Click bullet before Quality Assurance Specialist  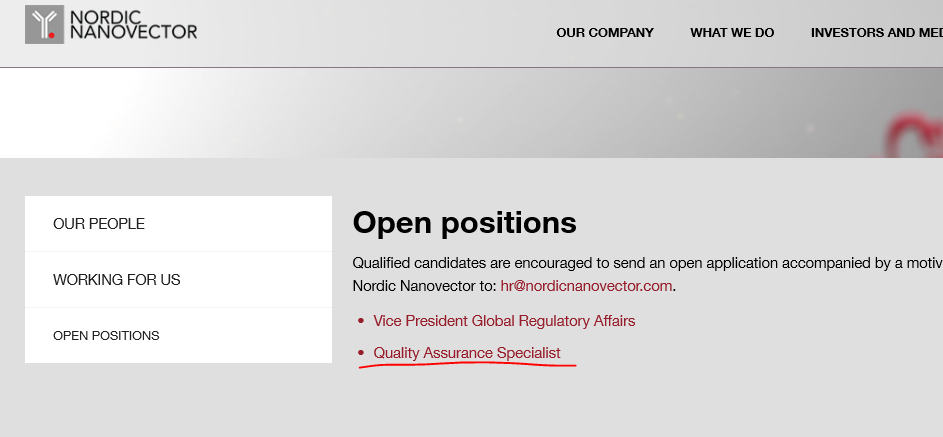point(361,353)
